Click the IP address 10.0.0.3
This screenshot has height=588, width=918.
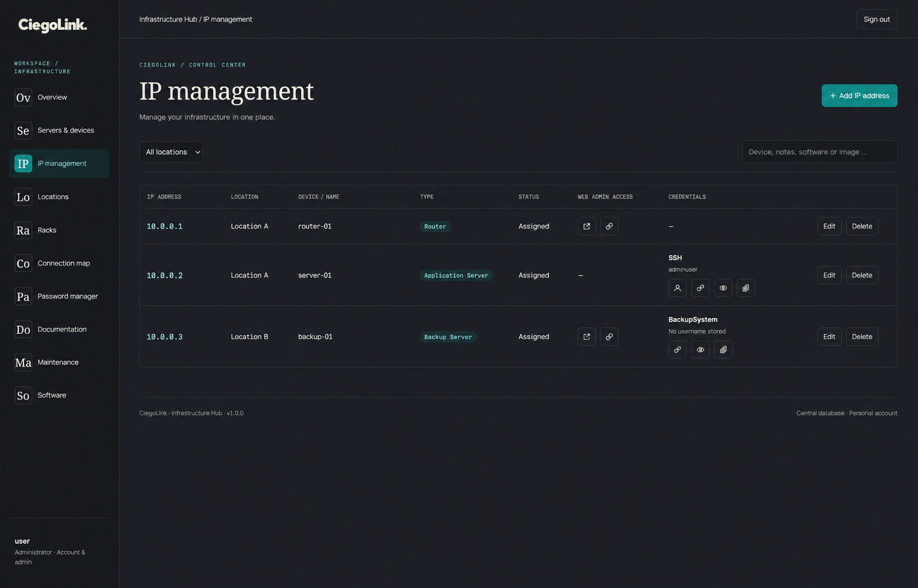[x=165, y=337]
